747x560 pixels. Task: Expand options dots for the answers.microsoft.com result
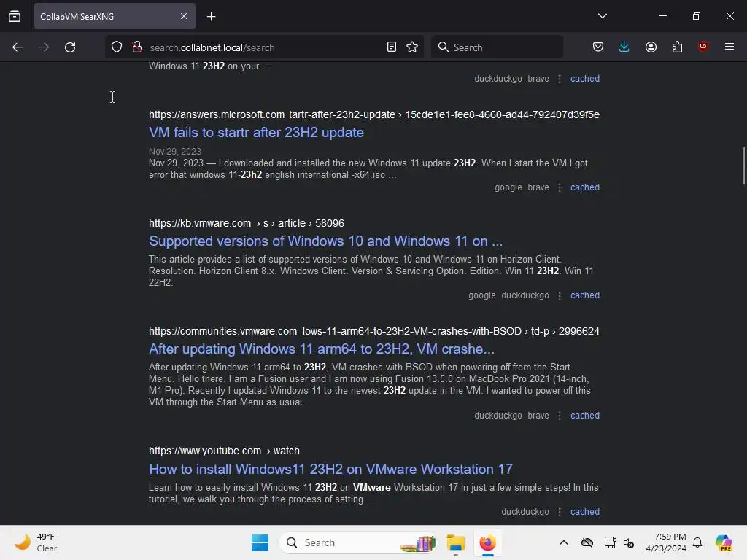click(560, 187)
